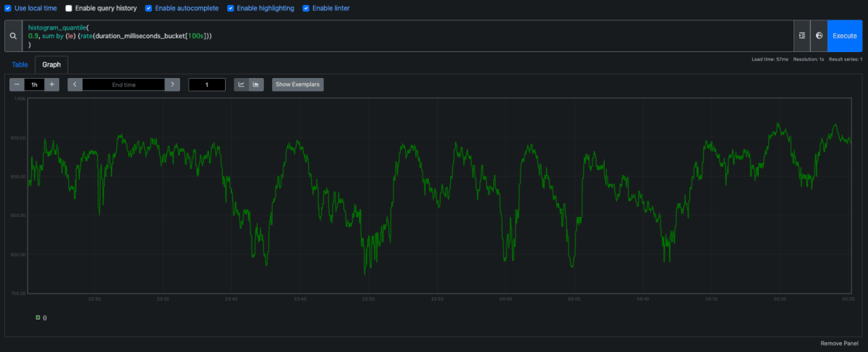Image resolution: width=868 pixels, height=352 pixels.
Task: Disable the Enable autocomplete checkbox
Action: pos(149,9)
